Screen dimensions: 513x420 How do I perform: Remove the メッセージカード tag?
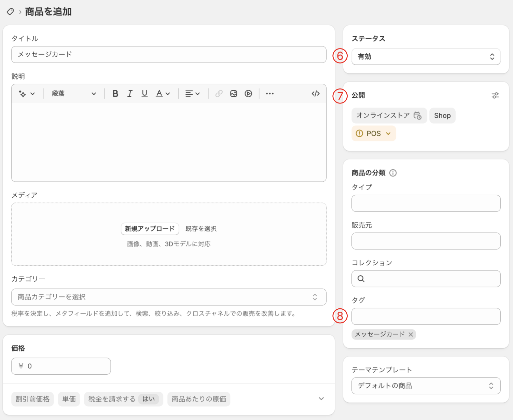point(411,335)
